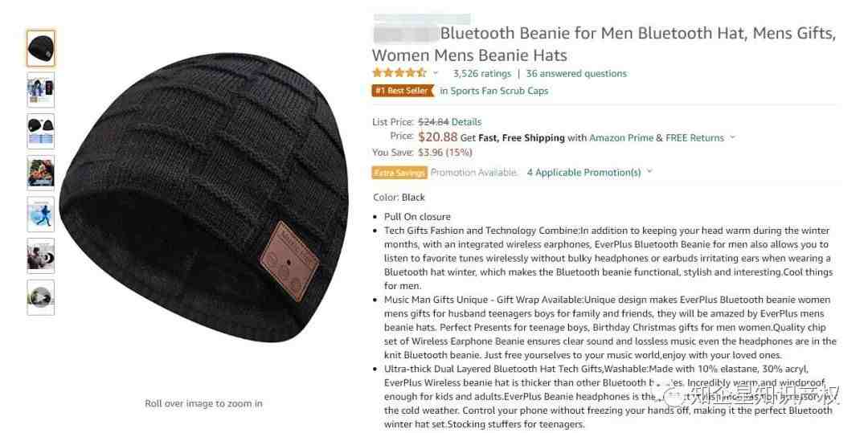Select the first black beanie thumbnail
The width and height of the screenshot is (868, 433).
(x=41, y=49)
